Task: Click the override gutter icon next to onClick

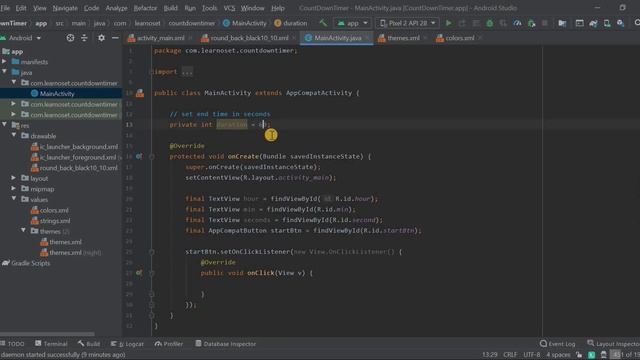Action: tap(139, 273)
